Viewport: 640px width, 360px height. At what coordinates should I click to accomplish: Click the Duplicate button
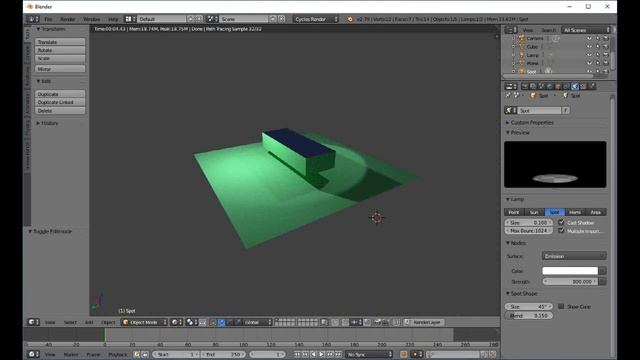pyautogui.click(x=60, y=94)
